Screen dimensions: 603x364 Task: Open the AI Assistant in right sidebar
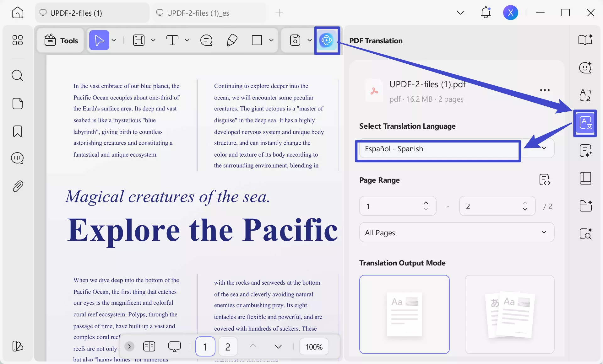pyautogui.click(x=585, y=68)
